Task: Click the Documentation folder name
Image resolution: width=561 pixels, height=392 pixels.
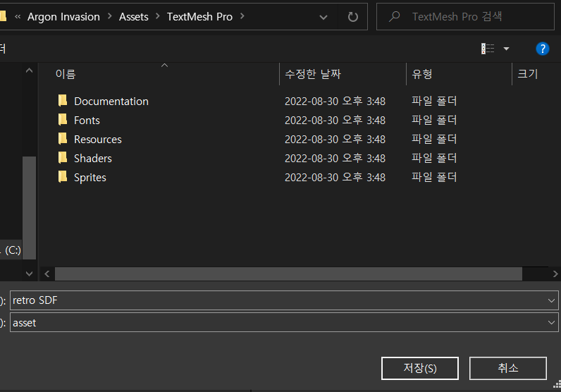Action: [x=111, y=102]
